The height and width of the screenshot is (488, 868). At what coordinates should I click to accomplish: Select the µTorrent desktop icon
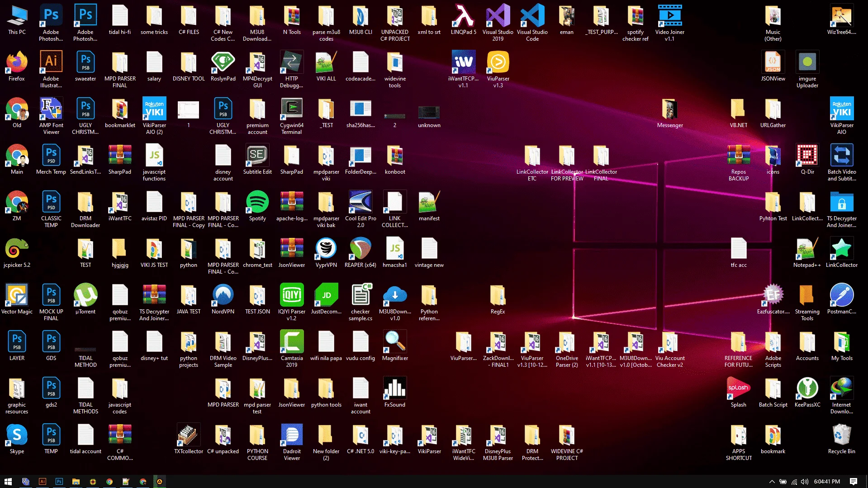[85, 299]
